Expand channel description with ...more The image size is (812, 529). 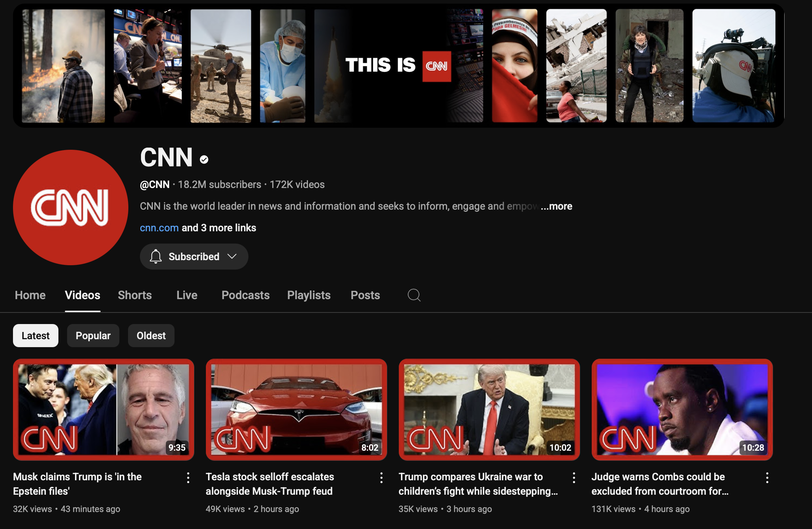click(x=556, y=206)
